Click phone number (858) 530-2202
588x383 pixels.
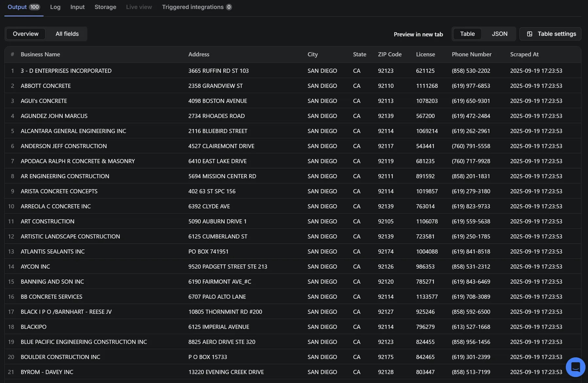coord(471,71)
